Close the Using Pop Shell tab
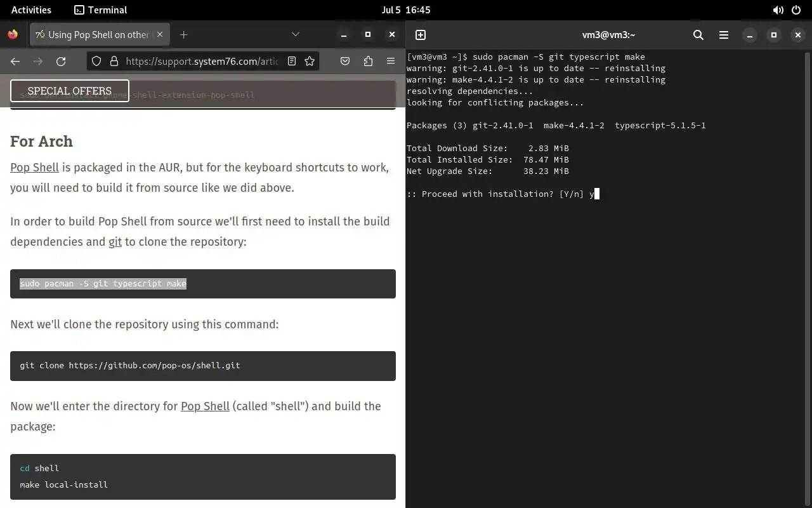This screenshot has height=508, width=812. [160, 34]
